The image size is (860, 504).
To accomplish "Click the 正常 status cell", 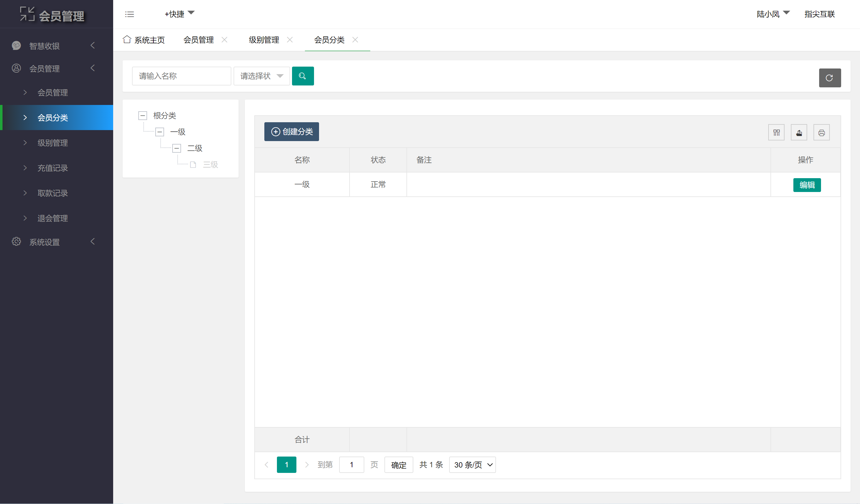I will tap(378, 184).
